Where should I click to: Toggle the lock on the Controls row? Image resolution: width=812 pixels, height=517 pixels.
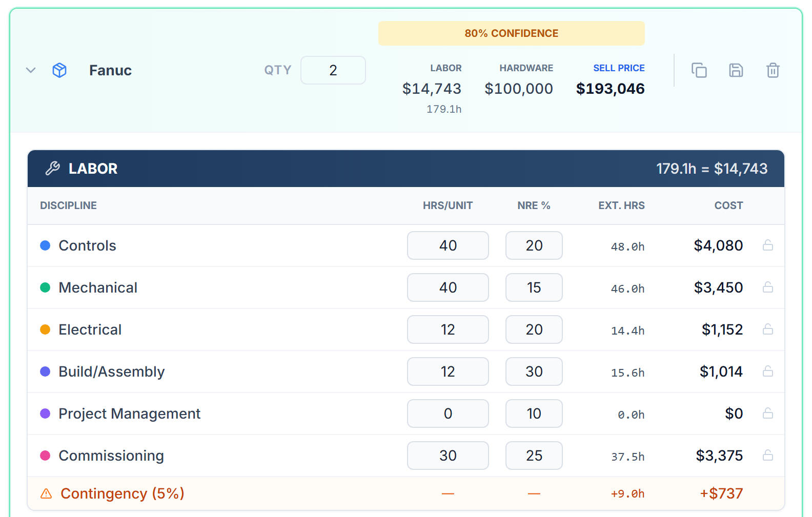point(767,245)
